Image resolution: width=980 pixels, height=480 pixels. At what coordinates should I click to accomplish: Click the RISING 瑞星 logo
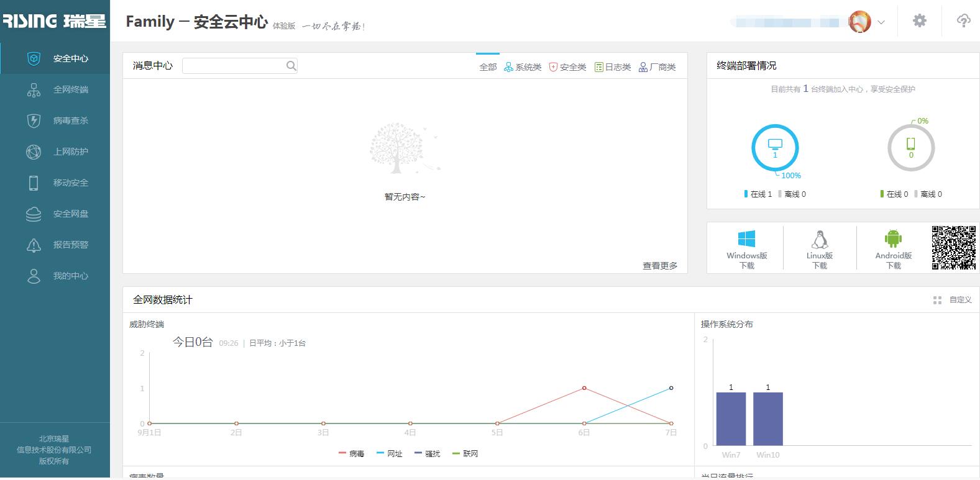click(55, 21)
